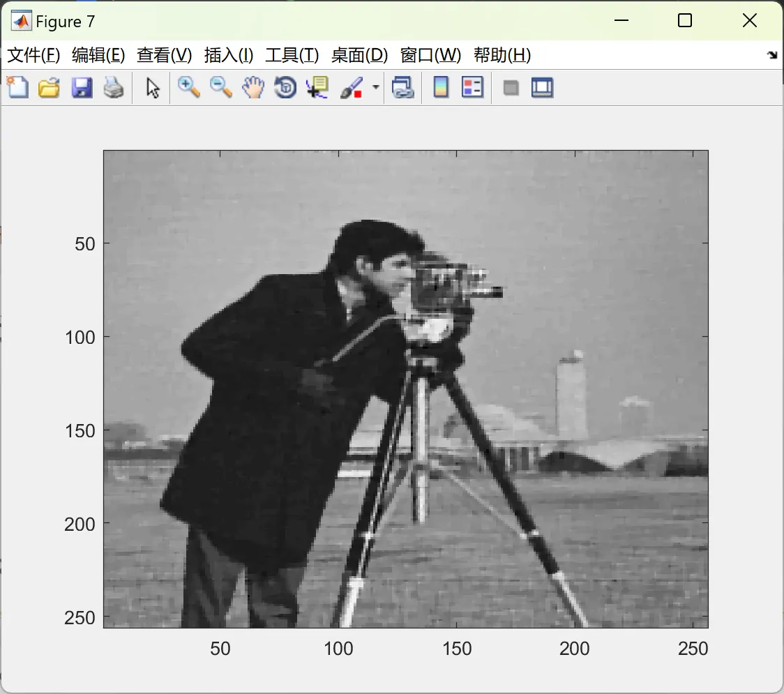The height and width of the screenshot is (694, 784).
Task: Open the 帮助(H) menu
Action: pos(502,55)
